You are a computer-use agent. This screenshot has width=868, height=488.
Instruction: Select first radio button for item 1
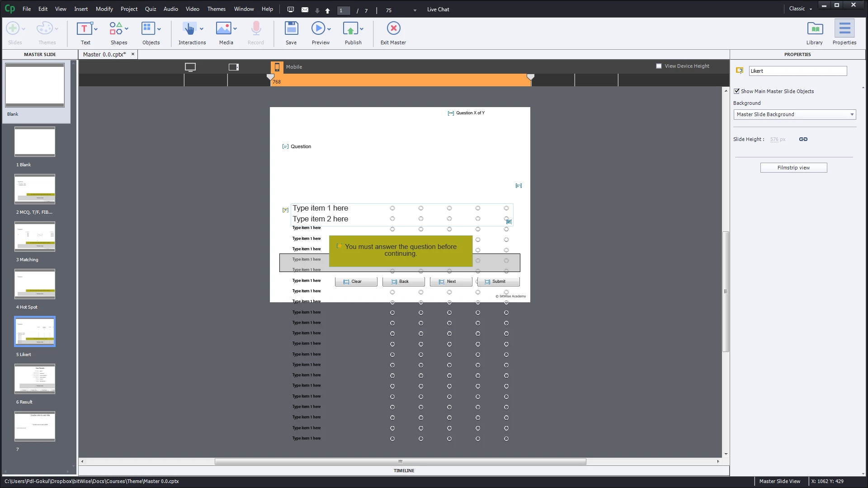[392, 208]
